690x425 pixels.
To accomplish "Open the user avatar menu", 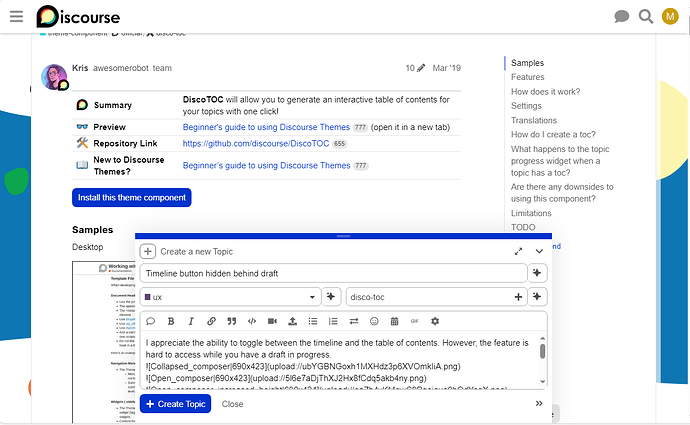I will pos(670,17).
